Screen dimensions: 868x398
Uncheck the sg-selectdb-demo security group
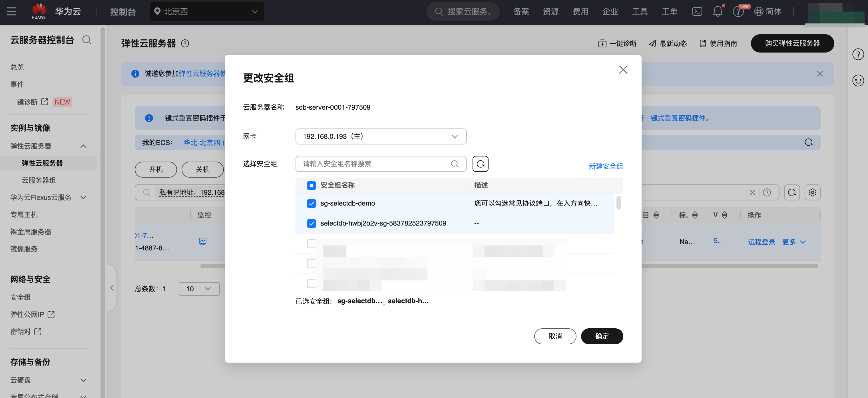pyautogui.click(x=311, y=203)
